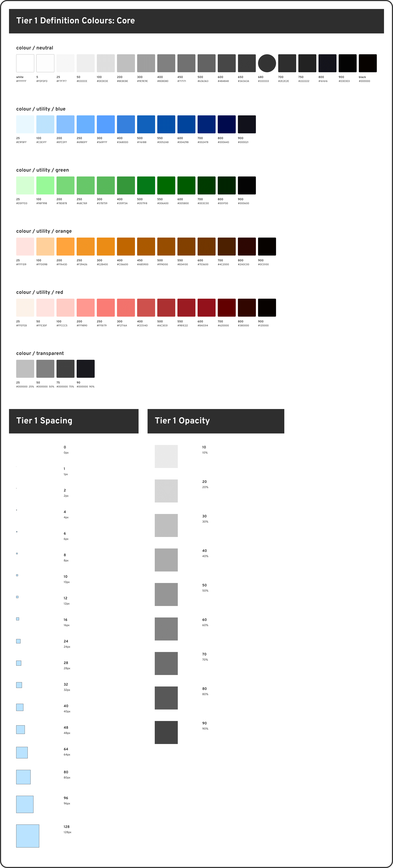This screenshot has width=393, height=868.
Task: Select red 400 swatch #CE514D
Action: click(x=146, y=307)
